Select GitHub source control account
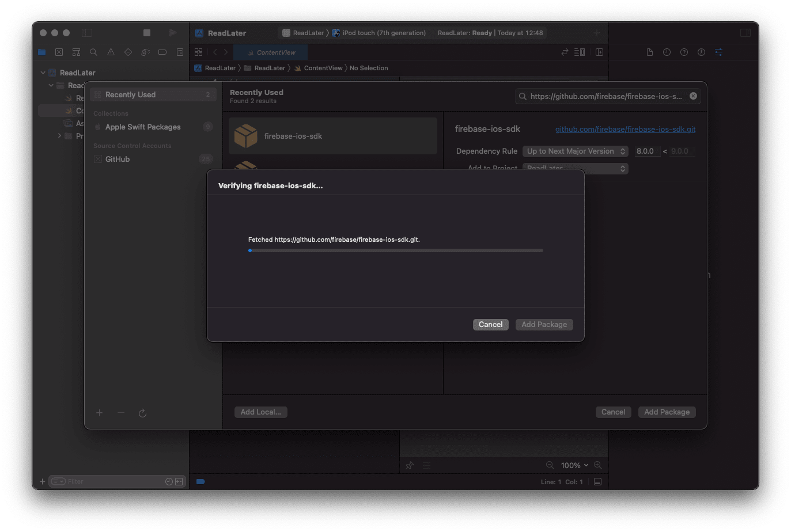 (x=153, y=159)
